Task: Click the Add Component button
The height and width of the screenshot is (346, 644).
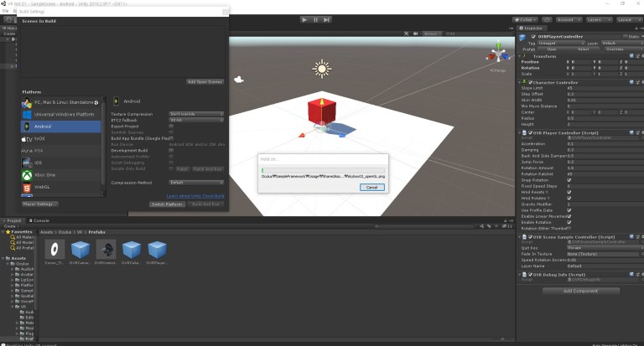Action: tap(579, 291)
